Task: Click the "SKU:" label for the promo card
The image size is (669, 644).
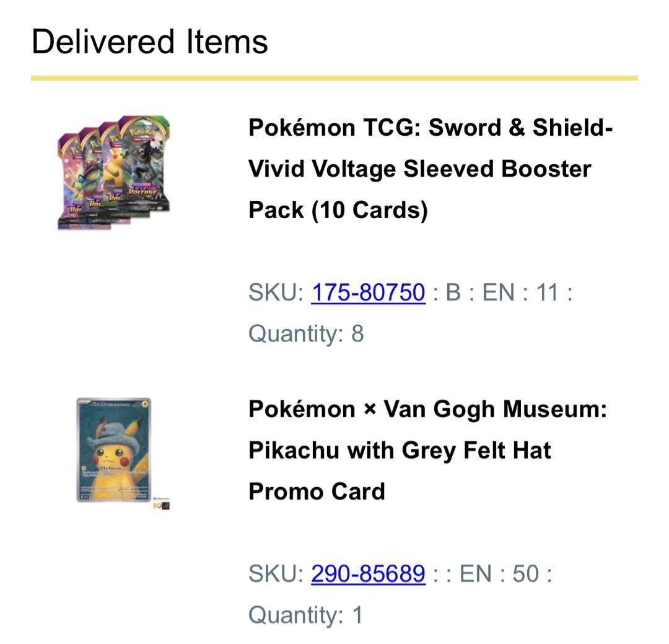Action: click(276, 573)
